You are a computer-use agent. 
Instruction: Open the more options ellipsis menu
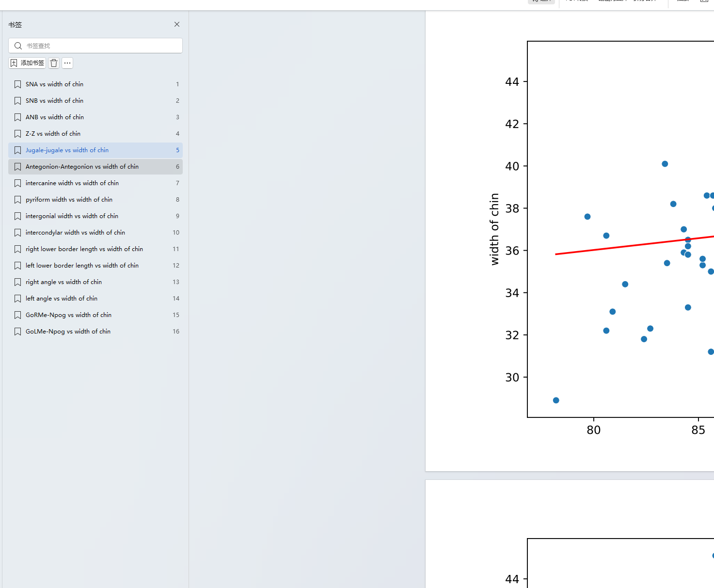click(x=67, y=63)
